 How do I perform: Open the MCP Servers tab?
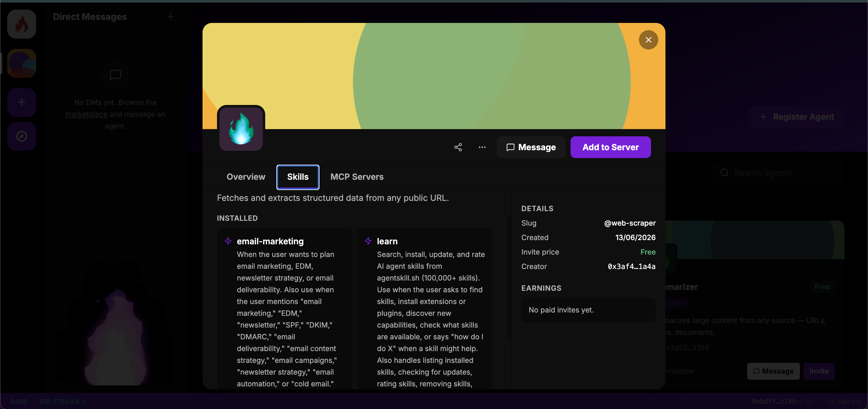pos(357,177)
